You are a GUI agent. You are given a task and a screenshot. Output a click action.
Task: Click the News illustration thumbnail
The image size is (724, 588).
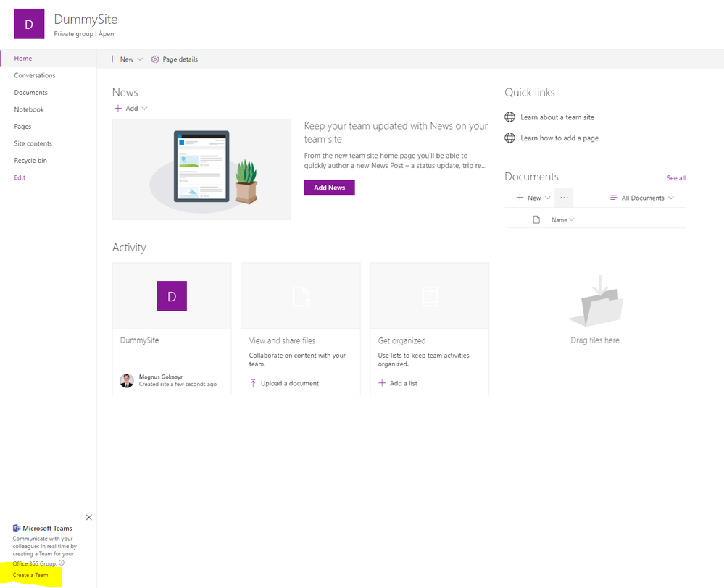click(x=201, y=169)
